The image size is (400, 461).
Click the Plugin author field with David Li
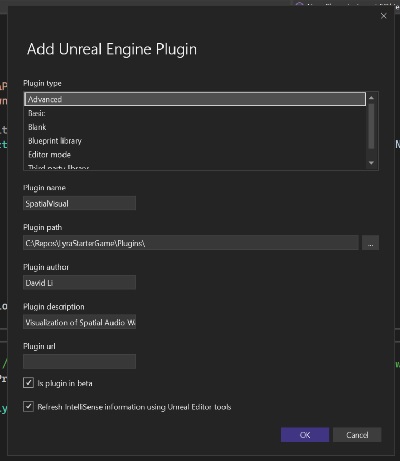tap(79, 283)
